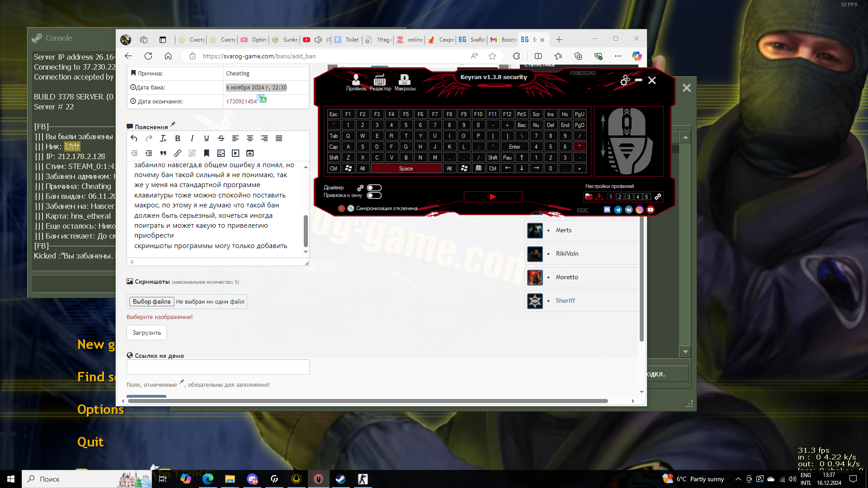This screenshot has width=868, height=488.
Task: Justify text in the editor toolbar
Action: pyautogui.click(x=279, y=138)
